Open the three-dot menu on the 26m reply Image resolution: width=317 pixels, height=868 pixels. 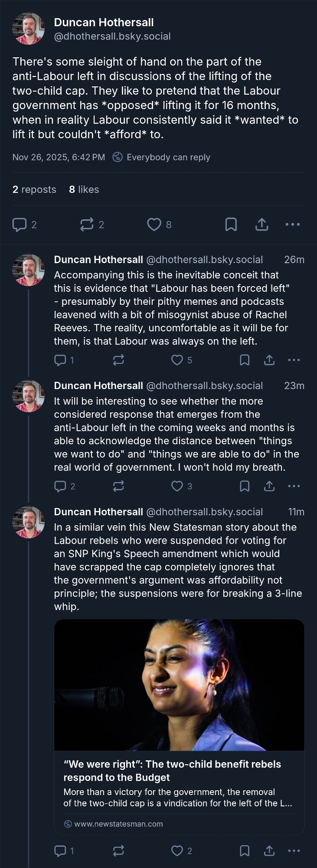click(294, 360)
